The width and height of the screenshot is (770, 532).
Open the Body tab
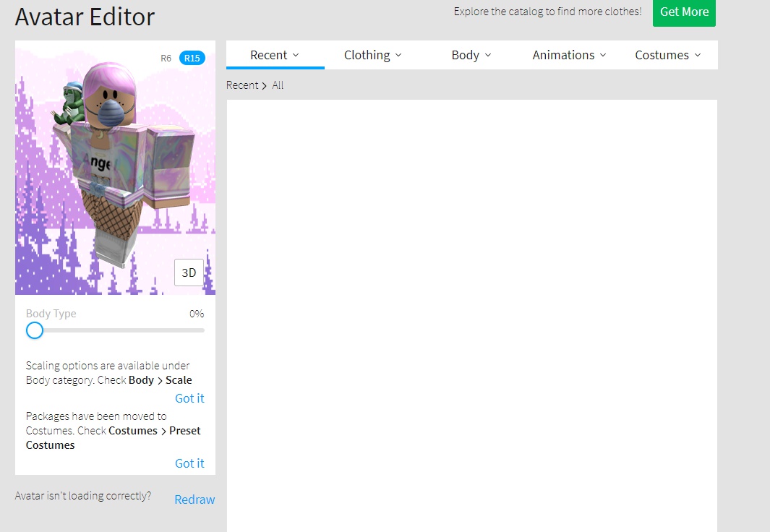466,54
